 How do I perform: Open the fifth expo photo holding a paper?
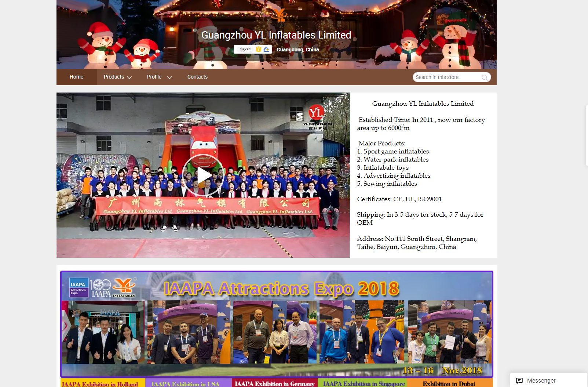pos(450,332)
